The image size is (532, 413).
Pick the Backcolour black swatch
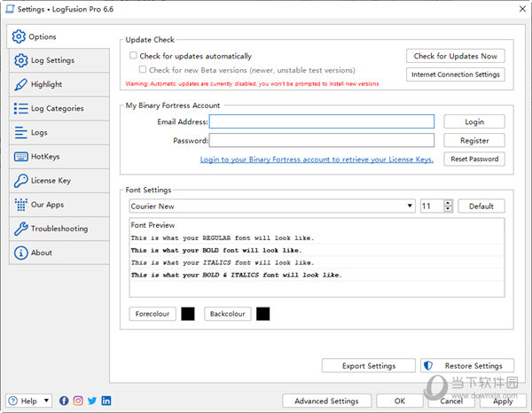[263, 314]
